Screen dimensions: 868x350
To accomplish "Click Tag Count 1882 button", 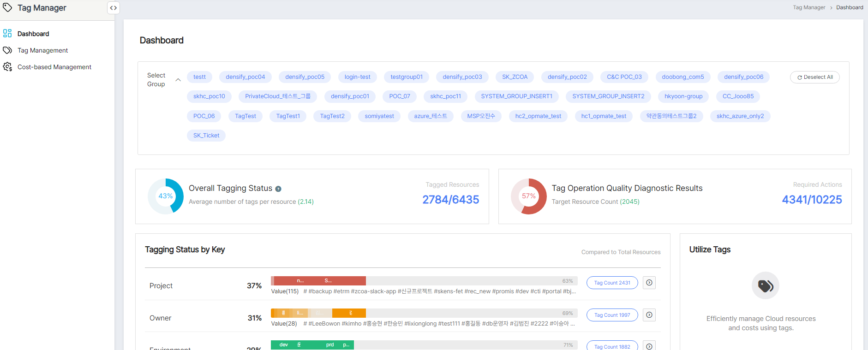I will pyautogui.click(x=612, y=345).
